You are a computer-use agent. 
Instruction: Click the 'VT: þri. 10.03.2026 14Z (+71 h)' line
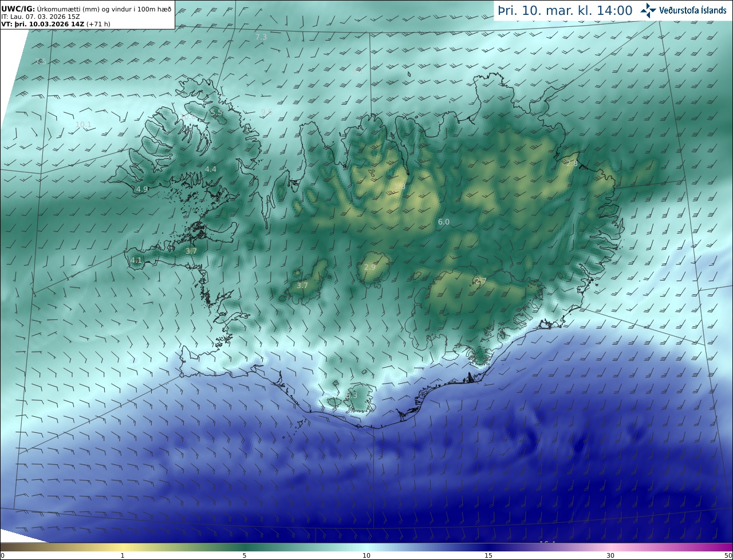tap(56, 24)
